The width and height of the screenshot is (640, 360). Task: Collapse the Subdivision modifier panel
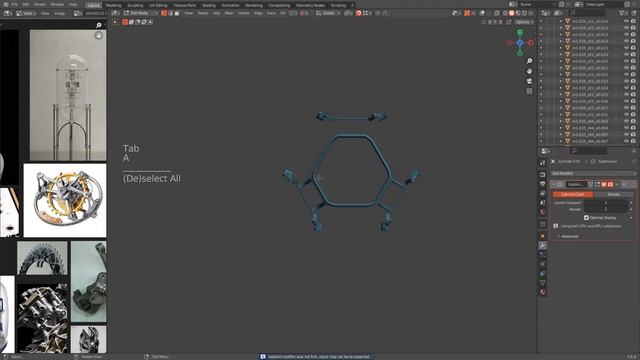(553, 184)
